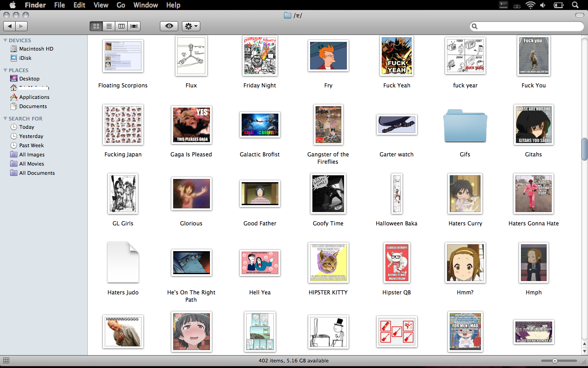The width and height of the screenshot is (588, 368).
Task: Open the Action gear dropdown menu
Action: coord(191,26)
